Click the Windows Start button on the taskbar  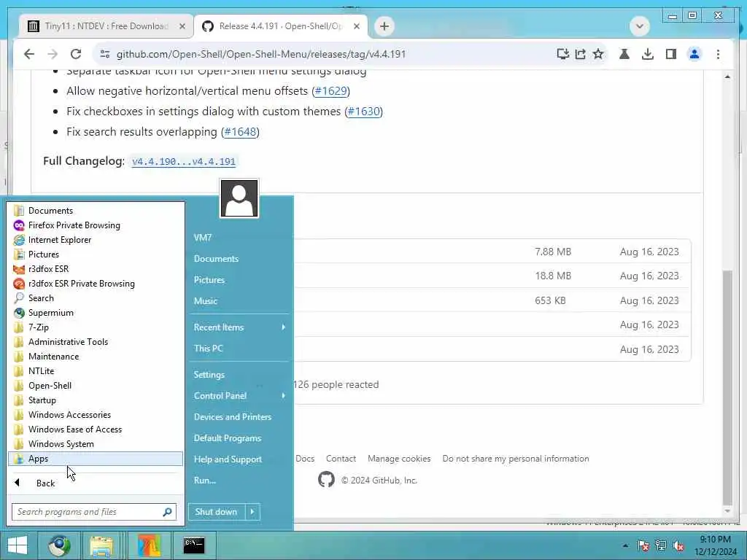point(18,545)
